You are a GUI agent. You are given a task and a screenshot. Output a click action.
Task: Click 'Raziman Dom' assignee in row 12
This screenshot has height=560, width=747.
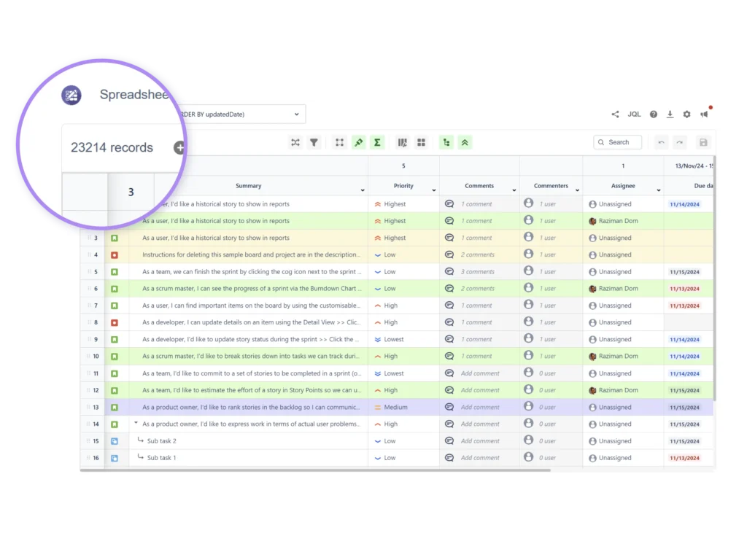[619, 390]
